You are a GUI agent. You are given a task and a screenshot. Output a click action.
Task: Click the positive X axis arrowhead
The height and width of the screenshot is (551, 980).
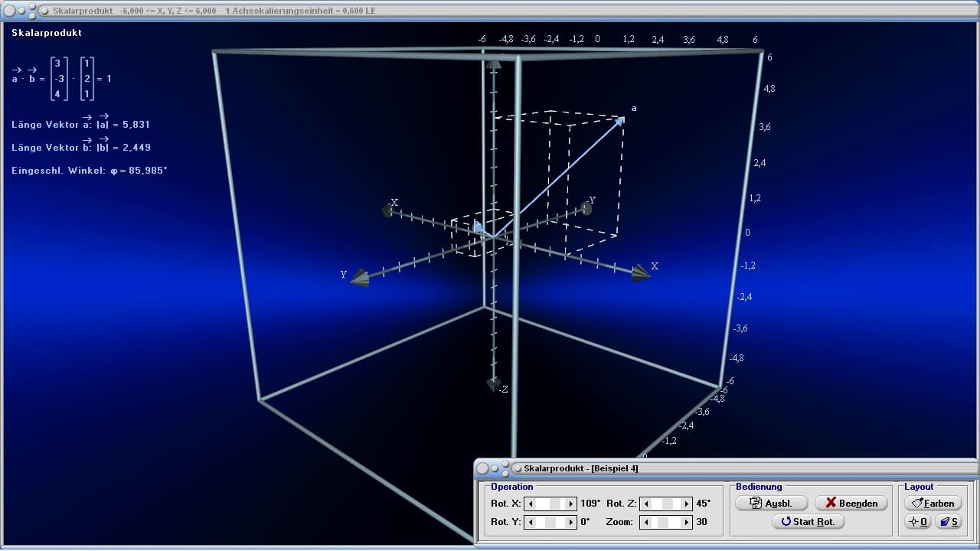(x=640, y=274)
